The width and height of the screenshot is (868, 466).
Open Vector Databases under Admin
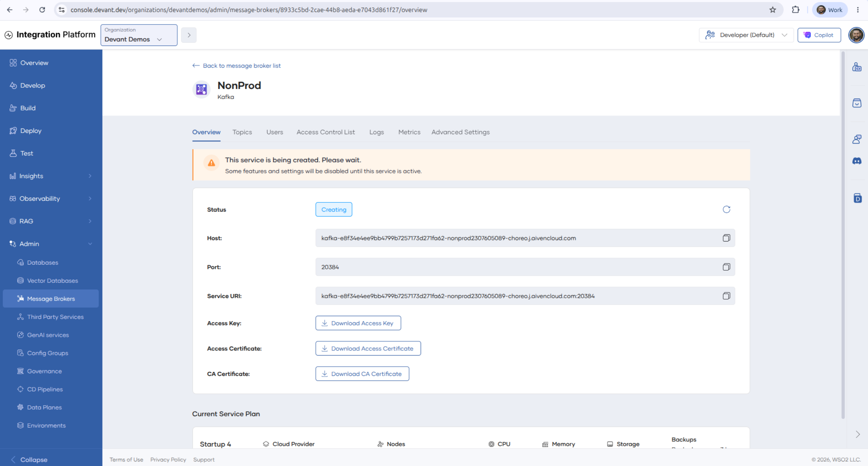click(x=51, y=281)
